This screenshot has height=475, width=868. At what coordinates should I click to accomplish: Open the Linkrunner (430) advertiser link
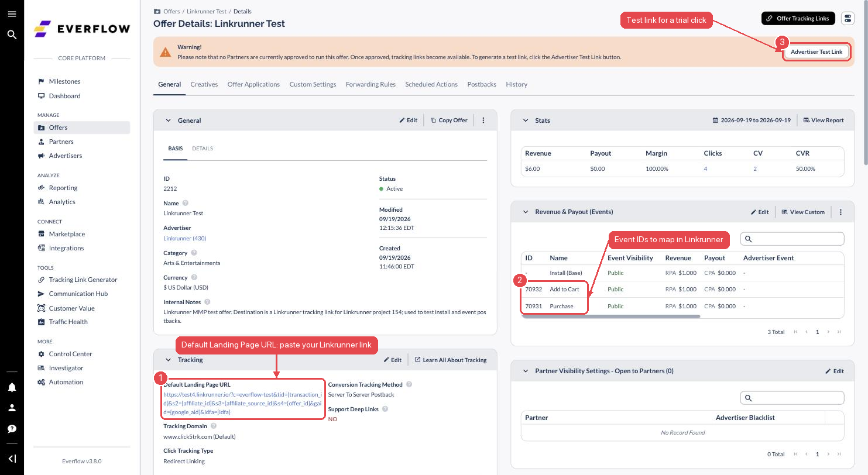pyautogui.click(x=184, y=238)
